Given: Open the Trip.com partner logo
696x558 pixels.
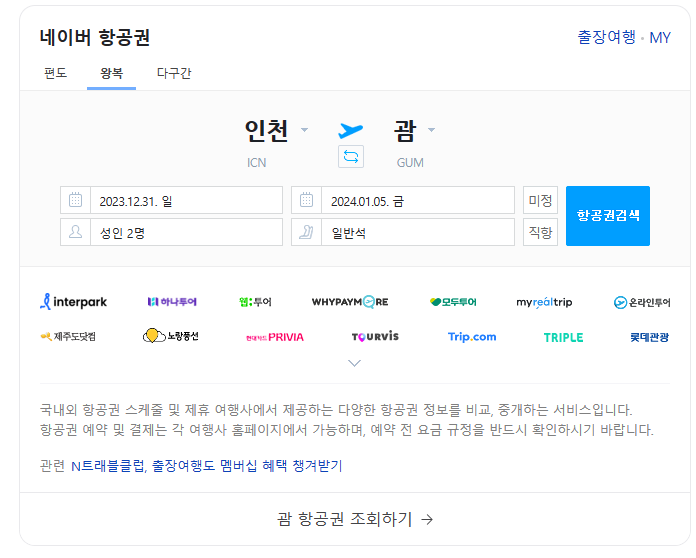Looking at the screenshot, I should pos(472,337).
